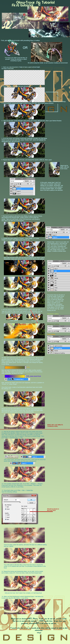70x644 pixels.
Task: Choose Good quality in Radial Blur
Action: (x=6, y=517)
